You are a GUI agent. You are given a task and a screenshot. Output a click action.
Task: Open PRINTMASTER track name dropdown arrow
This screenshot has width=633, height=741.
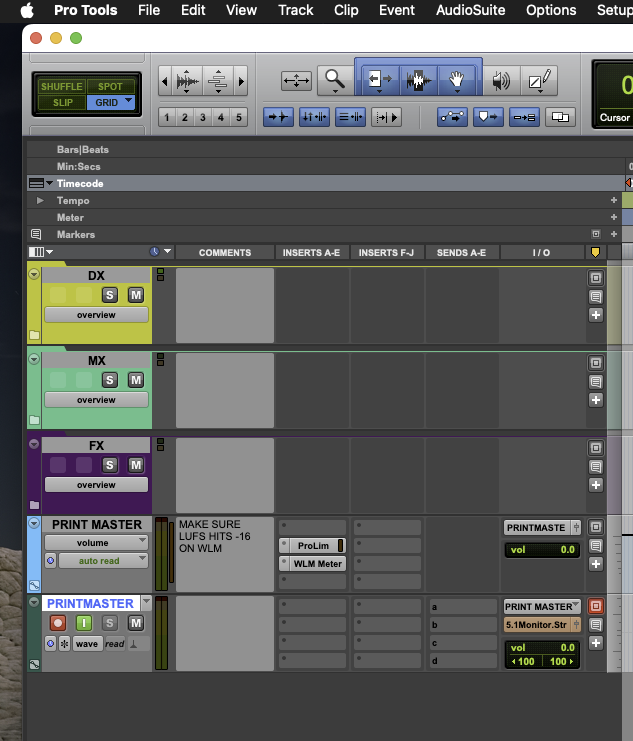(x=146, y=602)
